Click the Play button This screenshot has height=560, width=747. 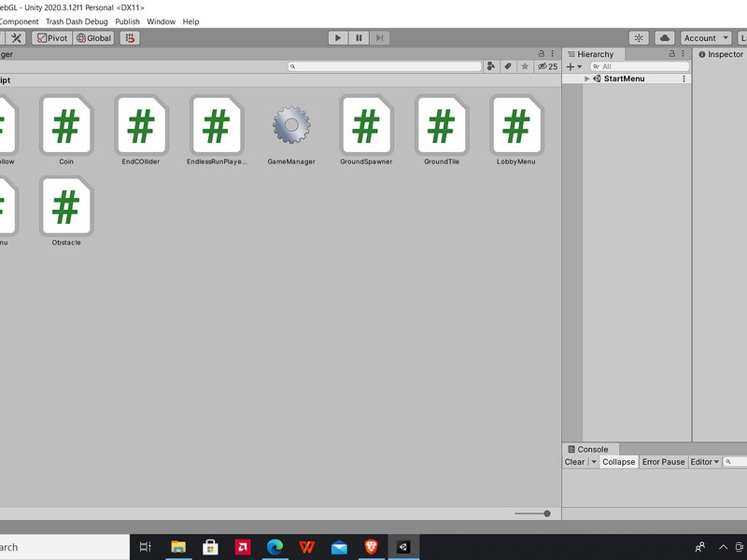[x=338, y=38]
